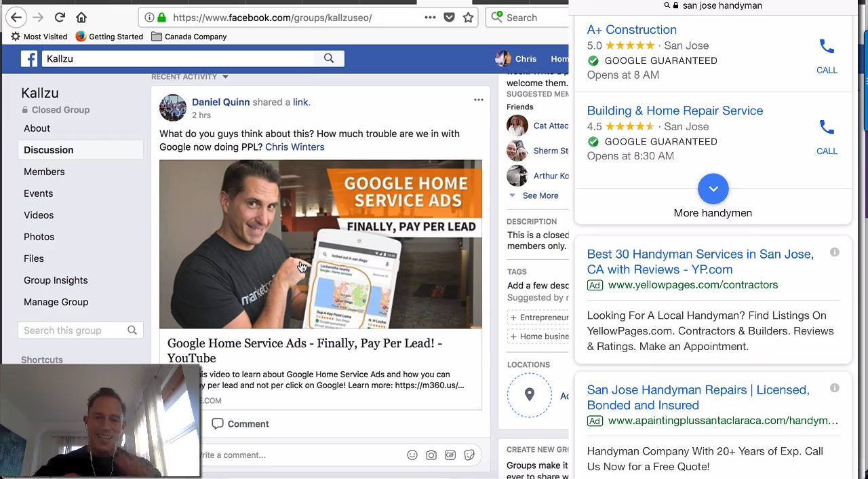
Task: Open the group Photos section
Action: [x=39, y=237]
